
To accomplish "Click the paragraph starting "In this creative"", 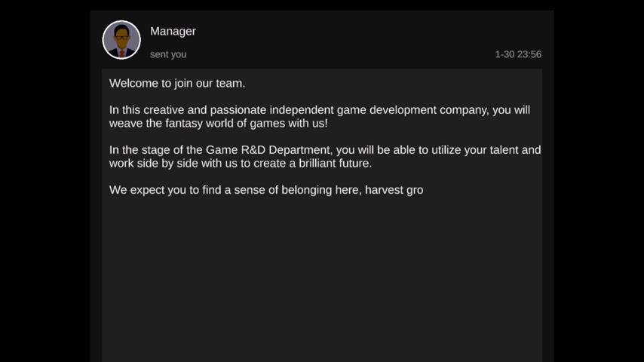I will tap(319, 116).
